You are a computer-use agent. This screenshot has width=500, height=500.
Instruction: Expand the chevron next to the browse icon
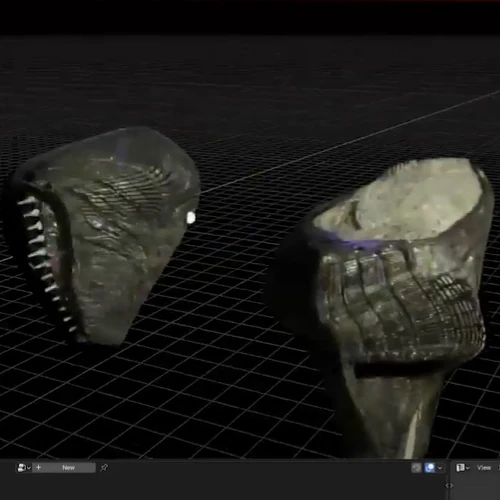pyautogui.click(x=29, y=468)
